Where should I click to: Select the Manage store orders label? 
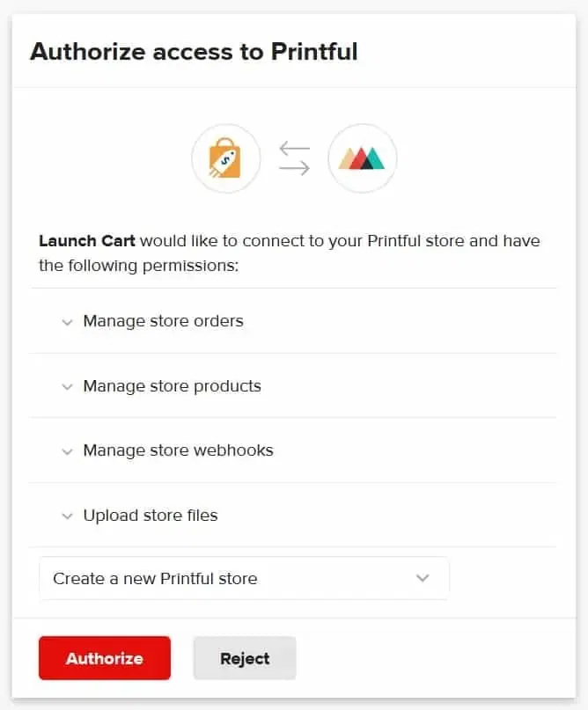162,321
